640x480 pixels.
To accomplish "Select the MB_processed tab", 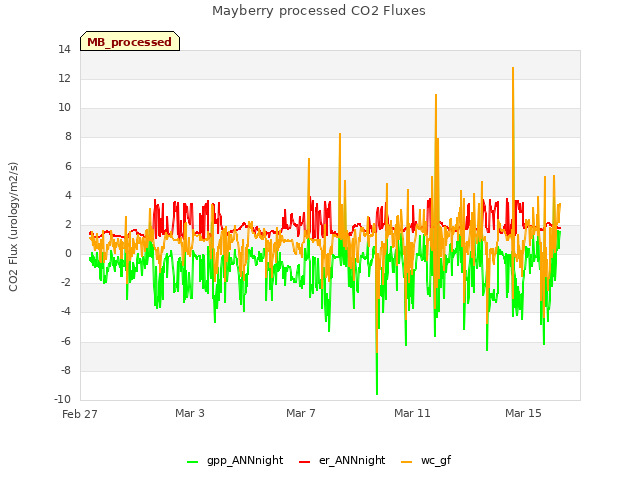I will pos(130,41).
